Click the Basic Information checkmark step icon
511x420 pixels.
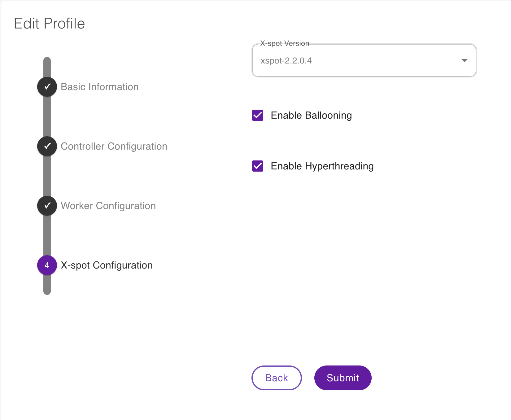click(47, 87)
